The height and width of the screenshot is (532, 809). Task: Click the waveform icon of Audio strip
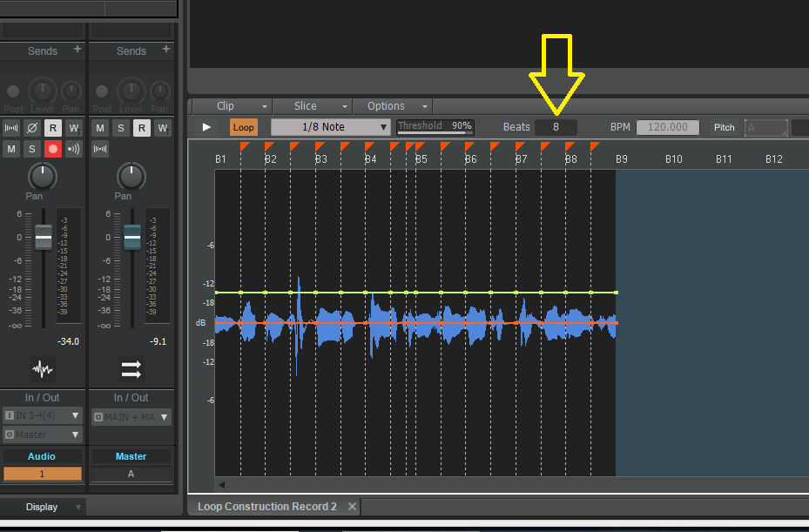[x=43, y=369]
